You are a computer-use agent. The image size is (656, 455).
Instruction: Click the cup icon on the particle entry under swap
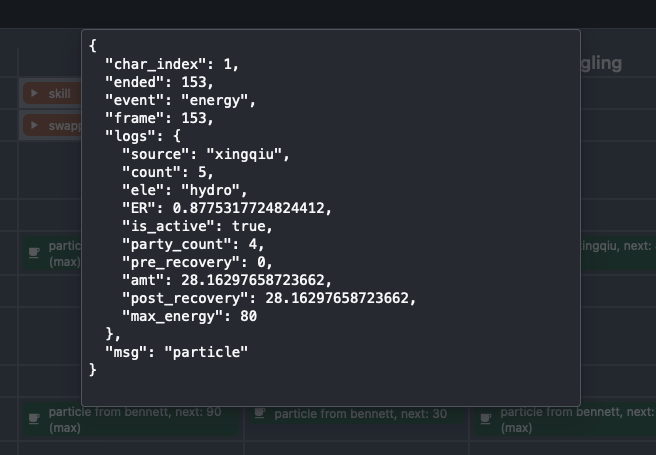tap(34, 253)
